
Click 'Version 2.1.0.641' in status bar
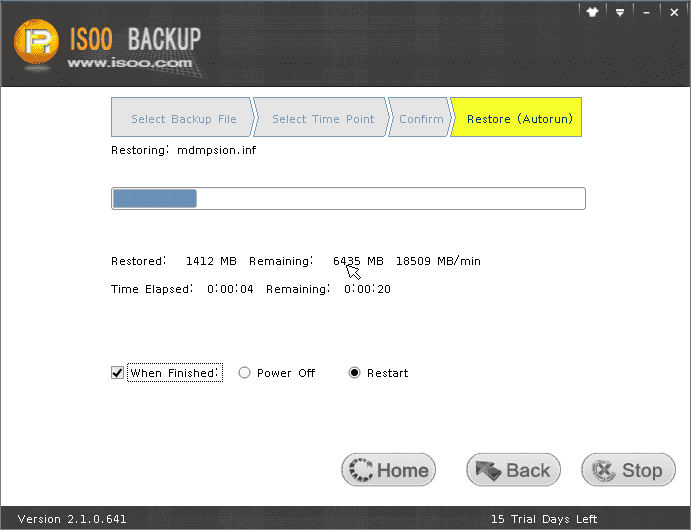[x=72, y=519]
